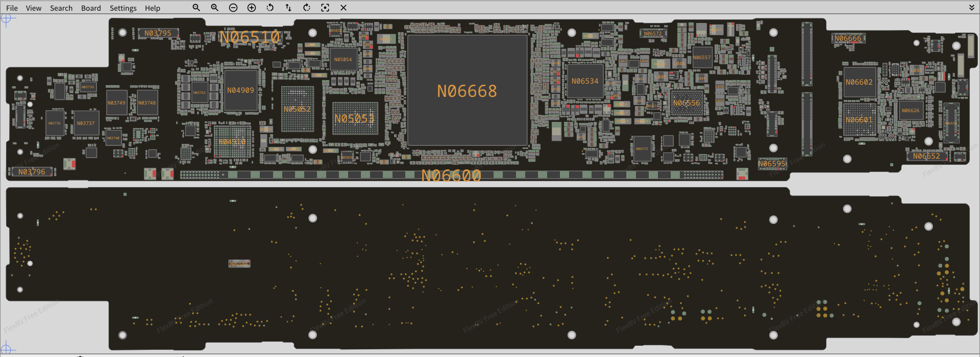Select component N04909 on the board

point(240,90)
